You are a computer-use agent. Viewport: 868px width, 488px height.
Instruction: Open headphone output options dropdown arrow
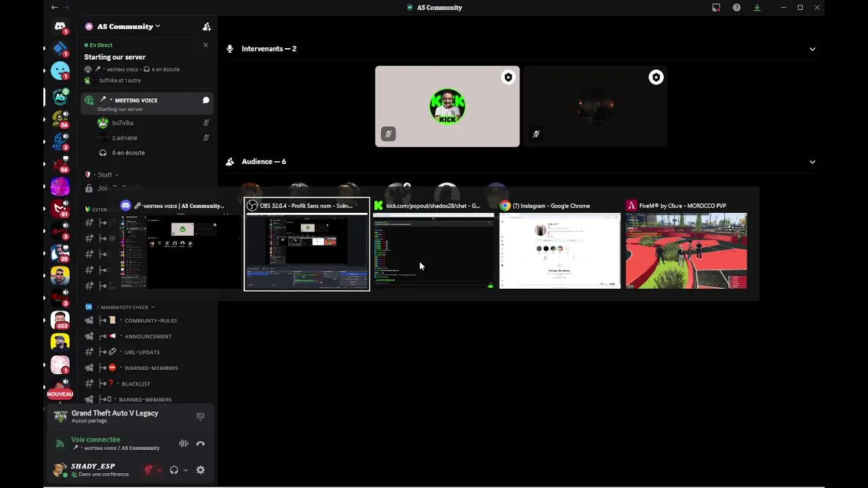[x=185, y=470]
